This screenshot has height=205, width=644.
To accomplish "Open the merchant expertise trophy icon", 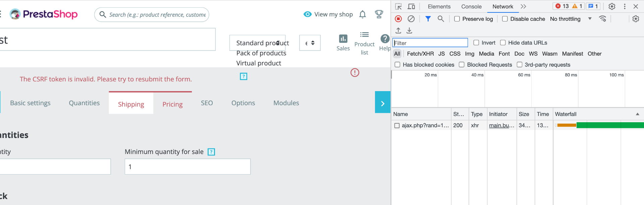I will pos(379,14).
